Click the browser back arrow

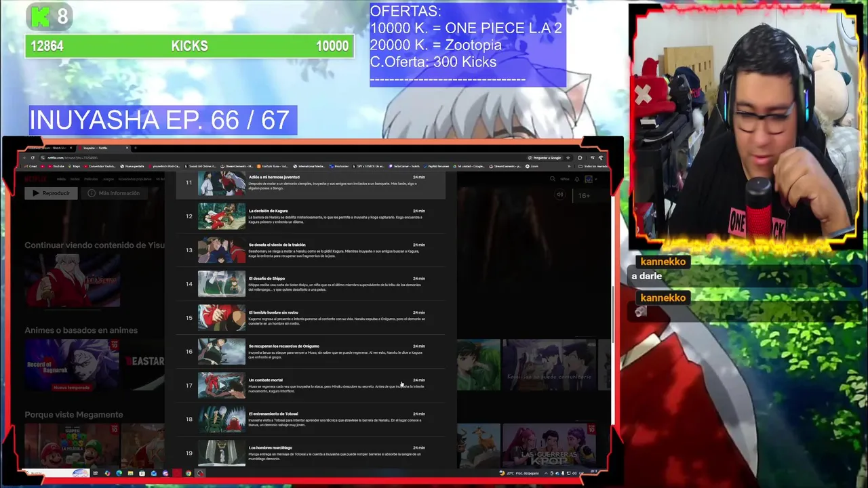click(x=24, y=158)
